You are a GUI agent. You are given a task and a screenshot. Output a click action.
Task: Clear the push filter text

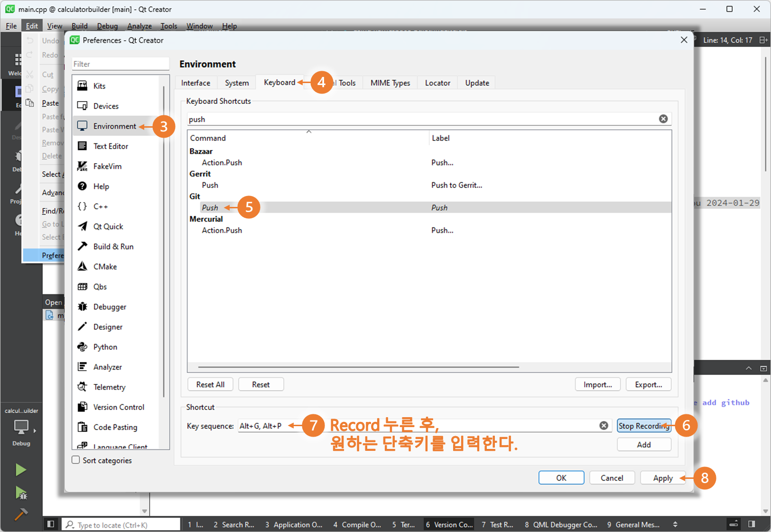click(x=663, y=119)
